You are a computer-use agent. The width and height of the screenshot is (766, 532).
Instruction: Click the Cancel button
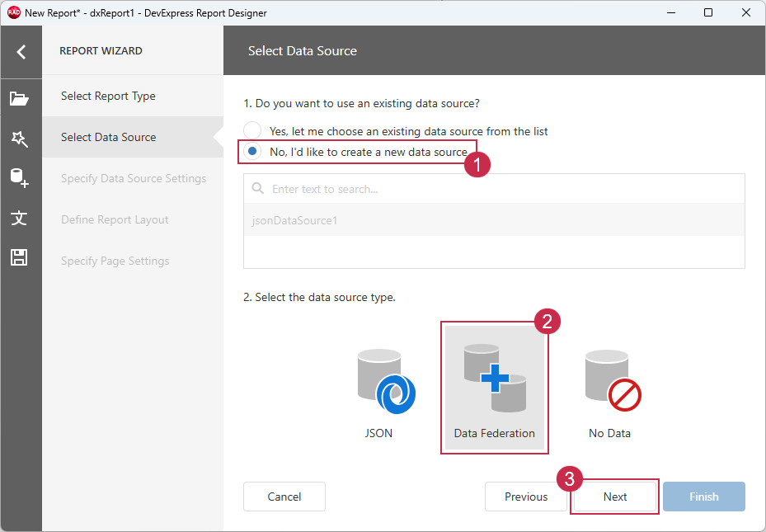coord(284,497)
